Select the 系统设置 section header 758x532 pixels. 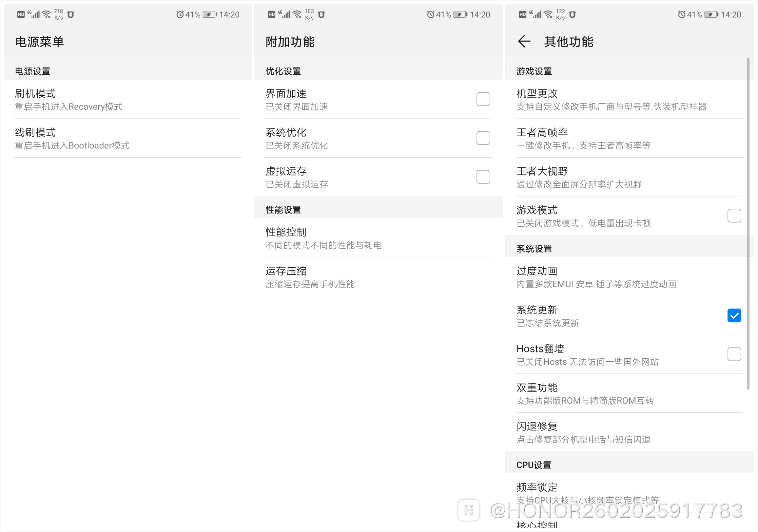click(x=534, y=249)
